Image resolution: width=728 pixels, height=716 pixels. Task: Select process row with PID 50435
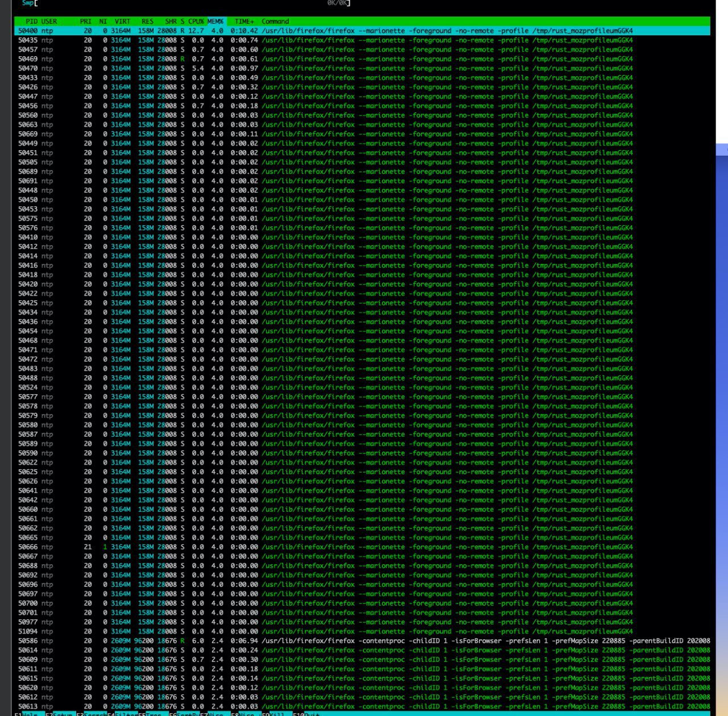pyautogui.click(x=362, y=40)
